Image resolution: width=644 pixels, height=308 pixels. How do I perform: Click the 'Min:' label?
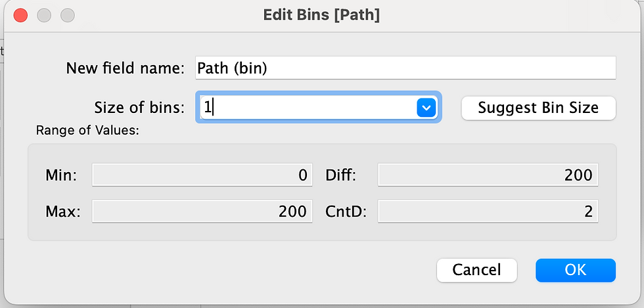pyautogui.click(x=60, y=176)
